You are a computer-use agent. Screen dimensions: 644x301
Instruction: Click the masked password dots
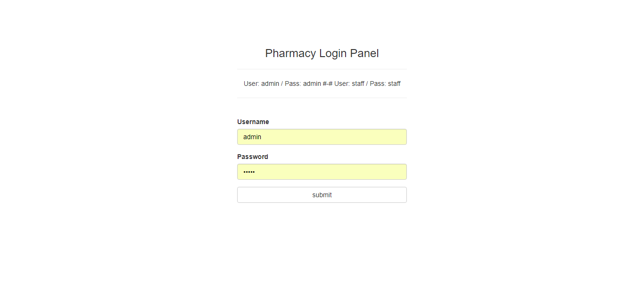click(x=249, y=171)
